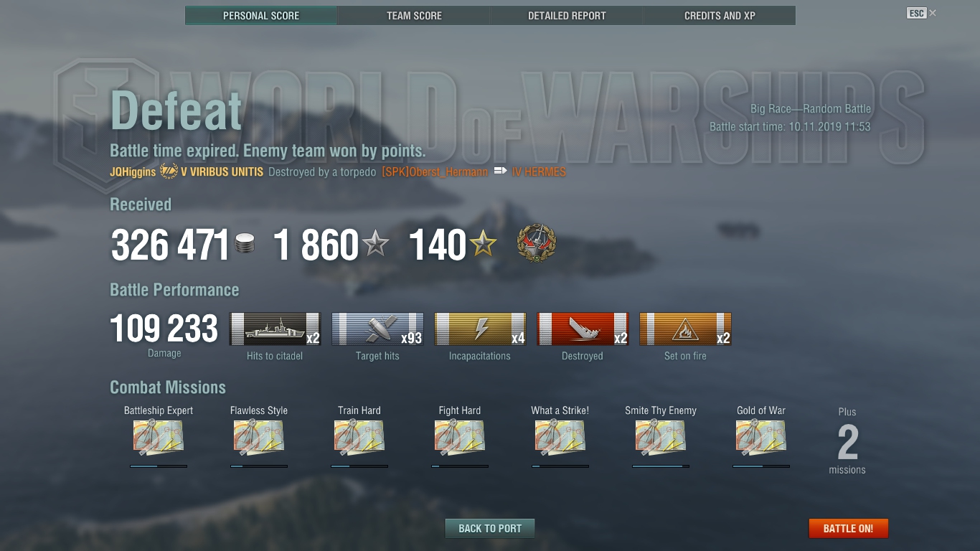Click the Hits to citadel ribbon
Image resolution: width=980 pixels, height=551 pixels.
[275, 329]
